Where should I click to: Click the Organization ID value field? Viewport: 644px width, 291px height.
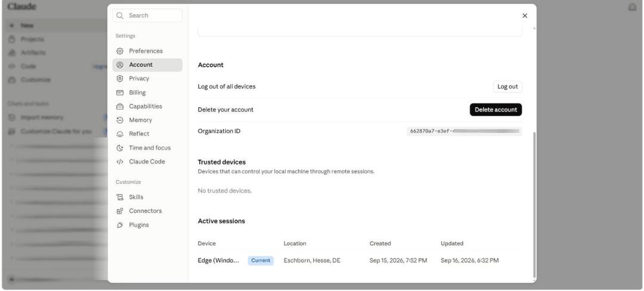click(x=464, y=131)
